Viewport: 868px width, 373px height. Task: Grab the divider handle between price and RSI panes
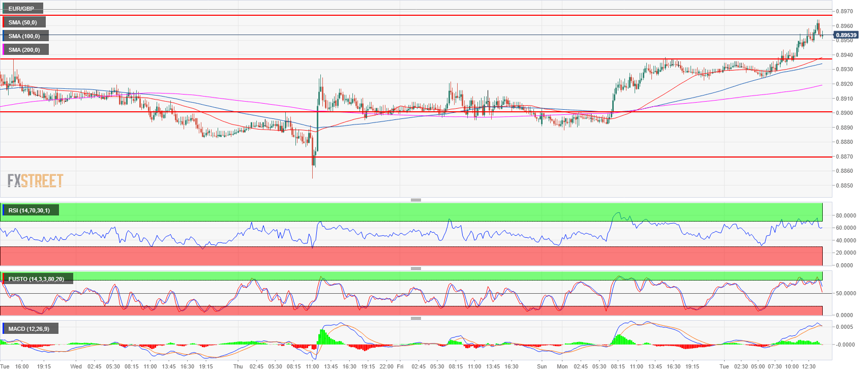[x=416, y=200]
